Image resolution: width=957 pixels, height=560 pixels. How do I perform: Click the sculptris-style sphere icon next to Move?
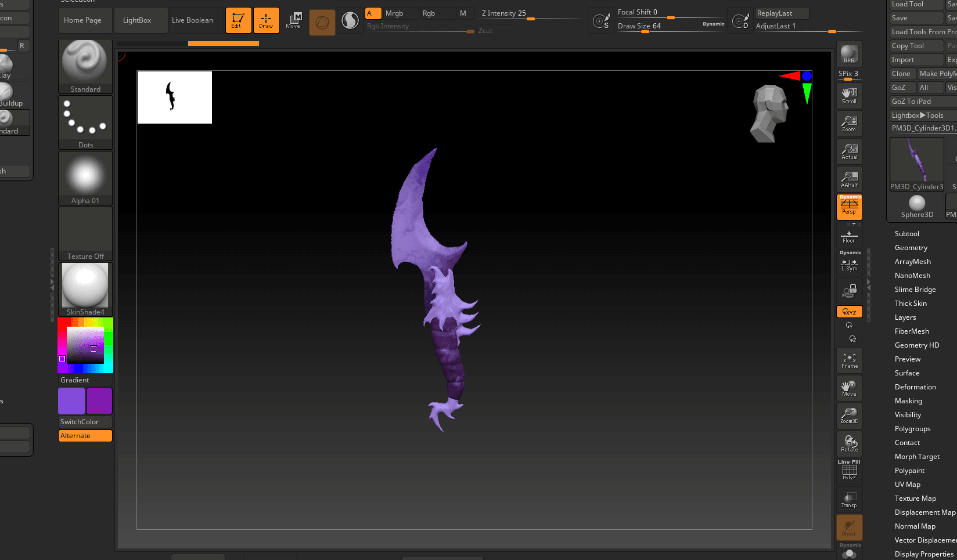point(350,21)
